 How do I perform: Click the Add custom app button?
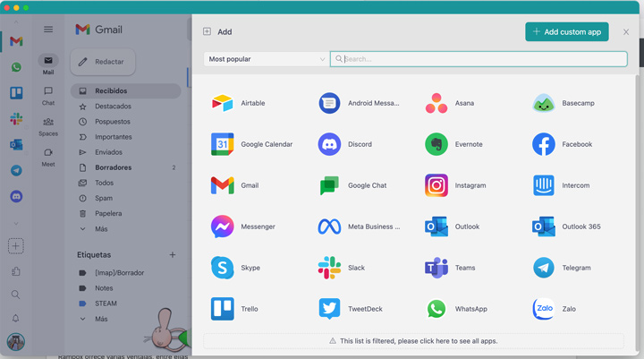567,31
